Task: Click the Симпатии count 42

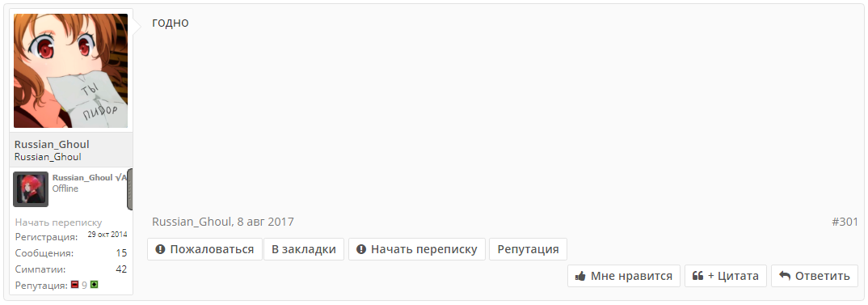Action: pyautogui.click(x=121, y=269)
